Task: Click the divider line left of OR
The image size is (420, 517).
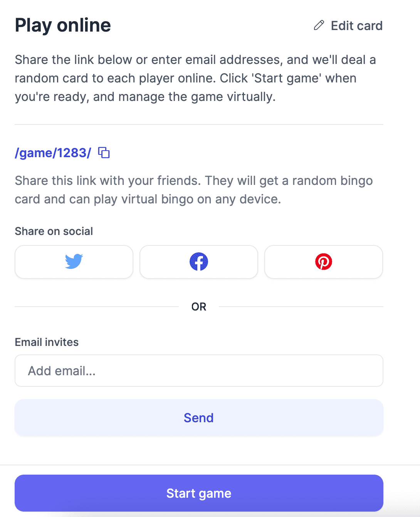Action: pyautogui.click(x=96, y=307)
